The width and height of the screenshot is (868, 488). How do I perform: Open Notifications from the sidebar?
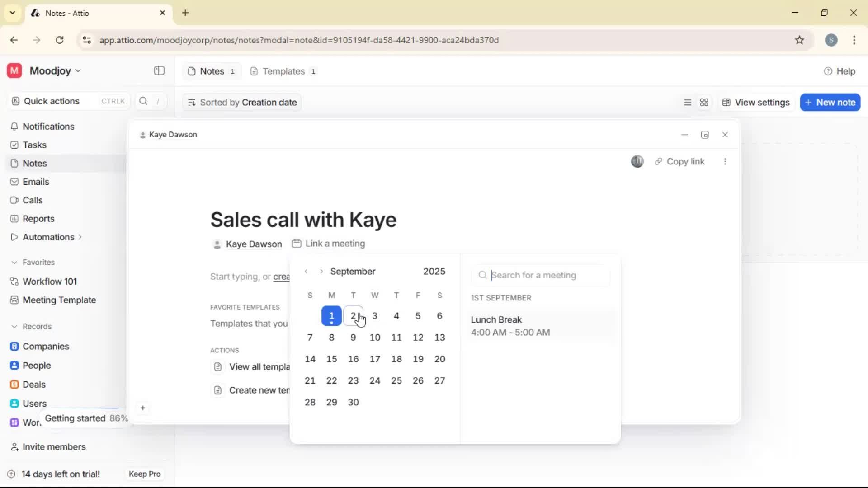48,127
